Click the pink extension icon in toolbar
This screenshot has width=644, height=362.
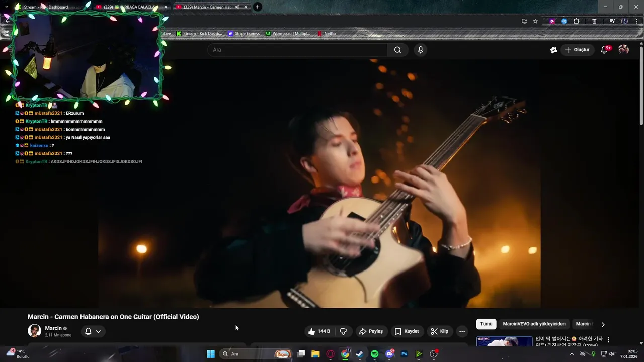pos(552,21)
